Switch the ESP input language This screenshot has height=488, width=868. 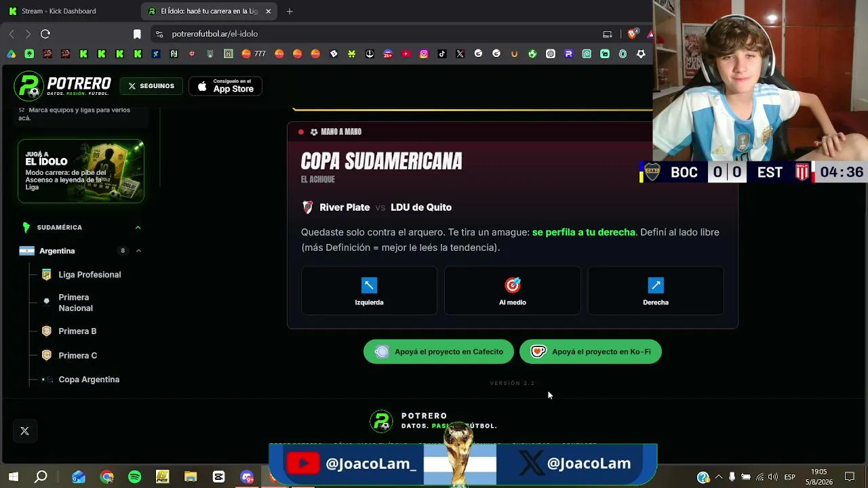790,477
